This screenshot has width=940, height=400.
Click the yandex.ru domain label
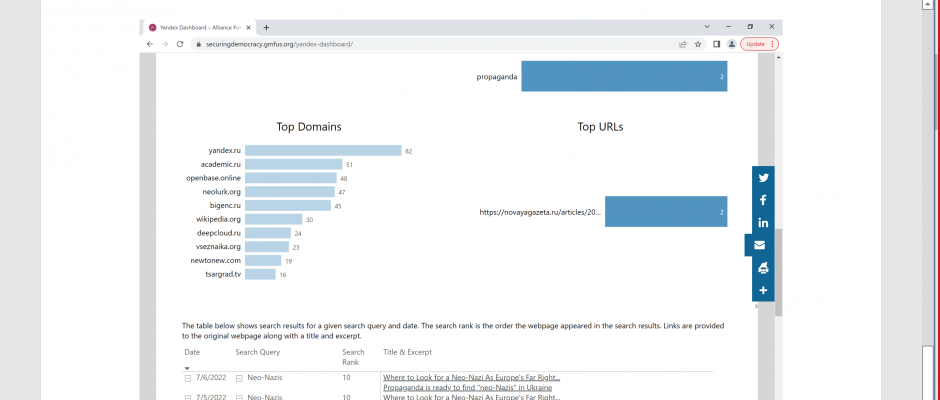pyautogui.click(x=224, y=151)
